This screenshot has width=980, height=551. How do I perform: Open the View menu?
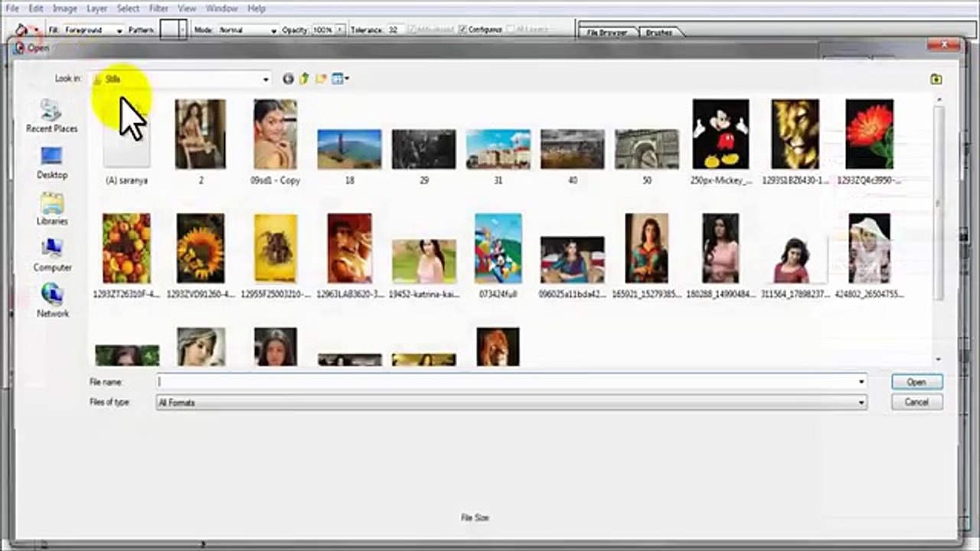pyautogui.click(x=187, y=8)
